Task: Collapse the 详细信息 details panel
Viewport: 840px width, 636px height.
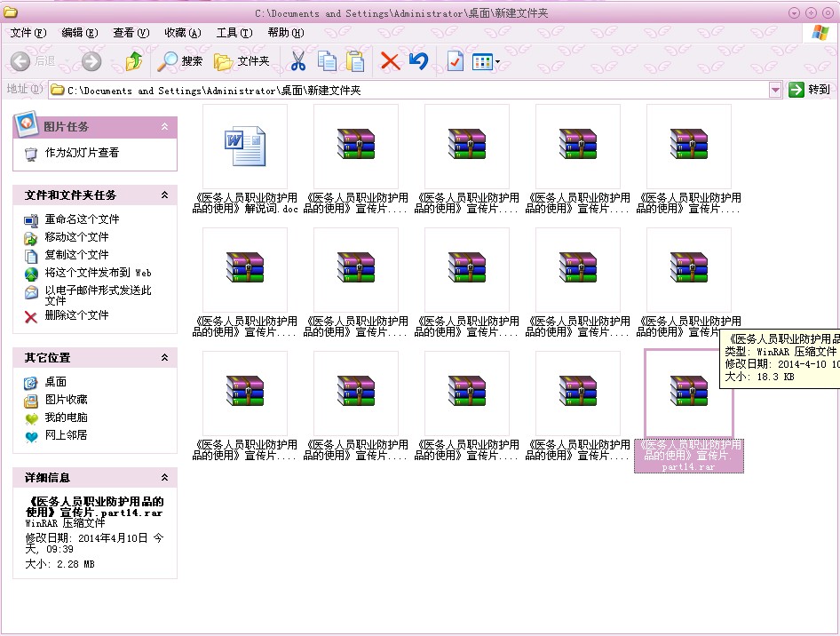Action: tap(163, 478)
